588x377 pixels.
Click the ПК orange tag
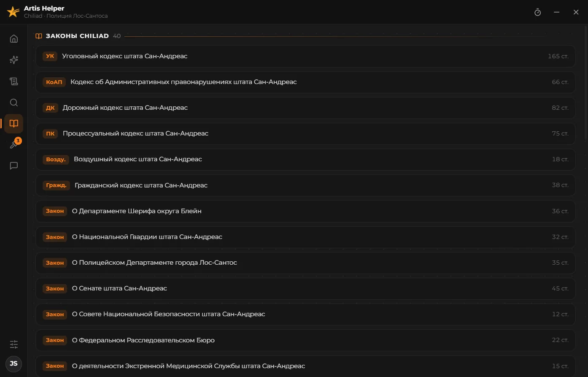tap(50, 133)
